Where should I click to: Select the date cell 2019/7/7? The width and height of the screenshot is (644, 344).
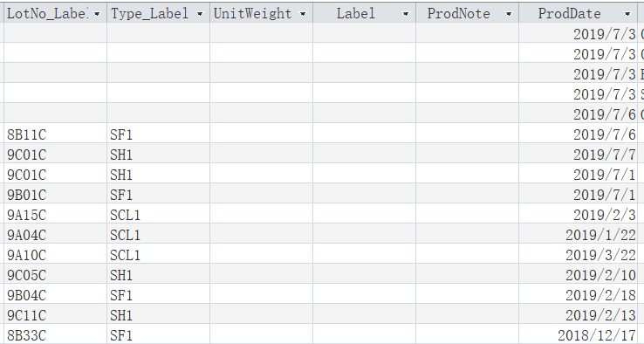[578, 155]
